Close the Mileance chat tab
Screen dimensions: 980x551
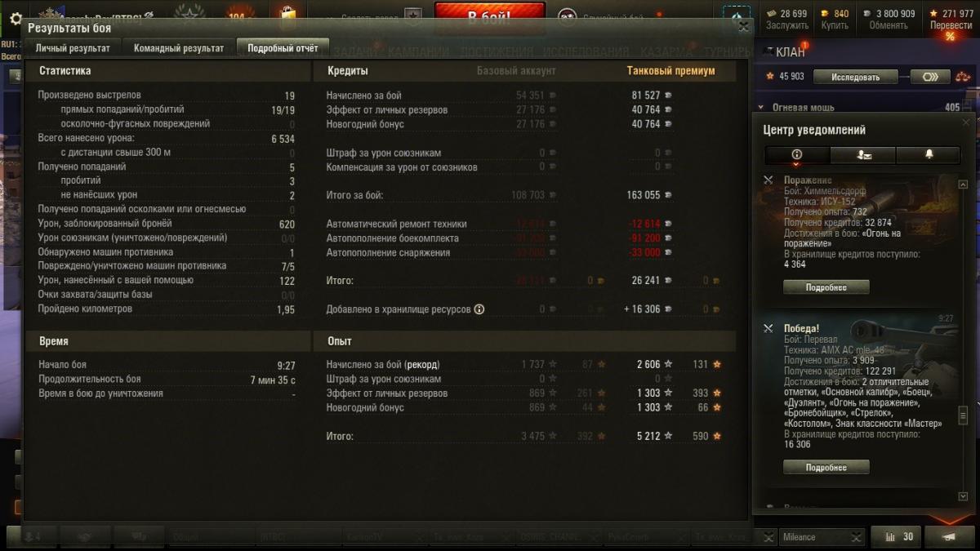pos(856,536)
